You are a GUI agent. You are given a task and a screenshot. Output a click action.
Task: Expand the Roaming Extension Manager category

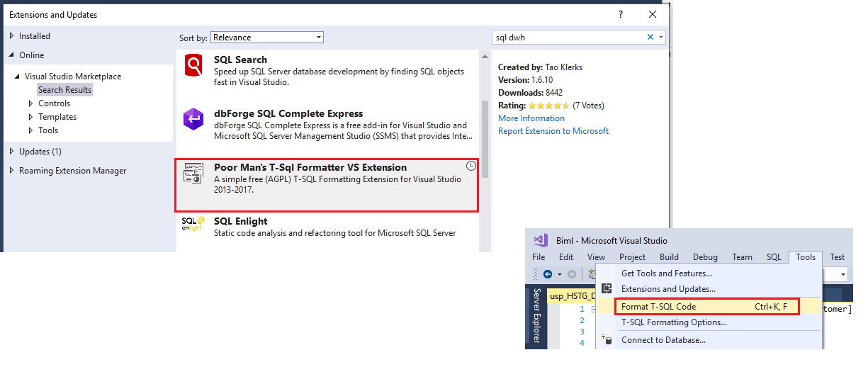coord(11,171)
